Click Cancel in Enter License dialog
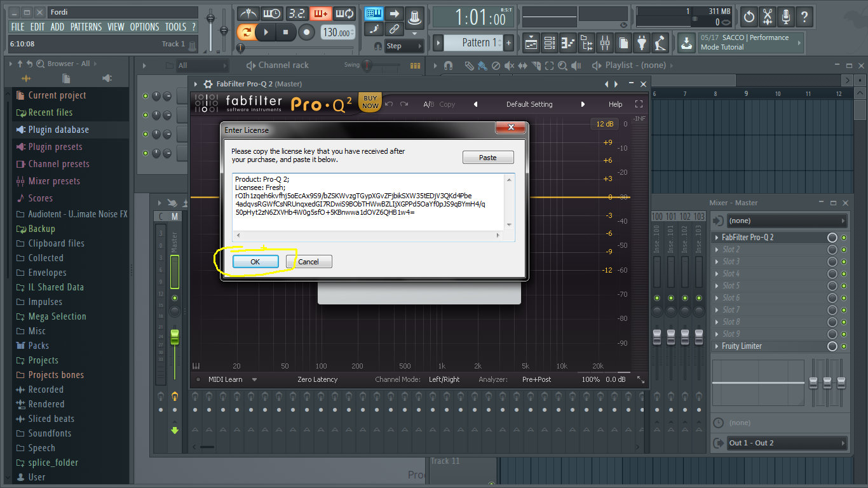 [309, 262]
